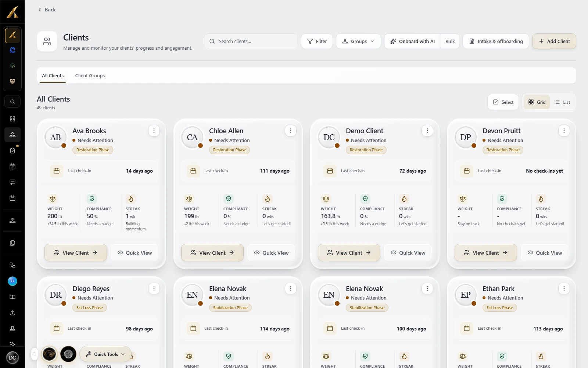Click the drag handle beside floating toolbar
The image size is (588, 368).
pyautogui.click(x=35, y=354)
